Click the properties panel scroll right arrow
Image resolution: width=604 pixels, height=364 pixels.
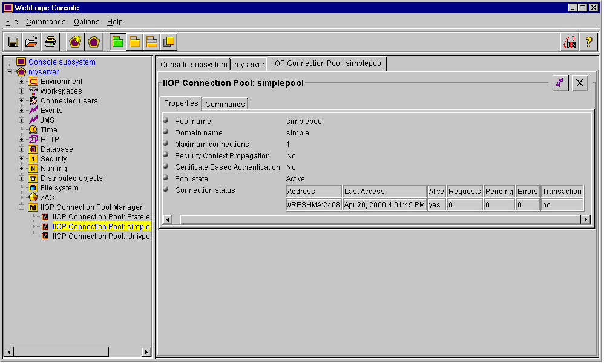[585, 219]
